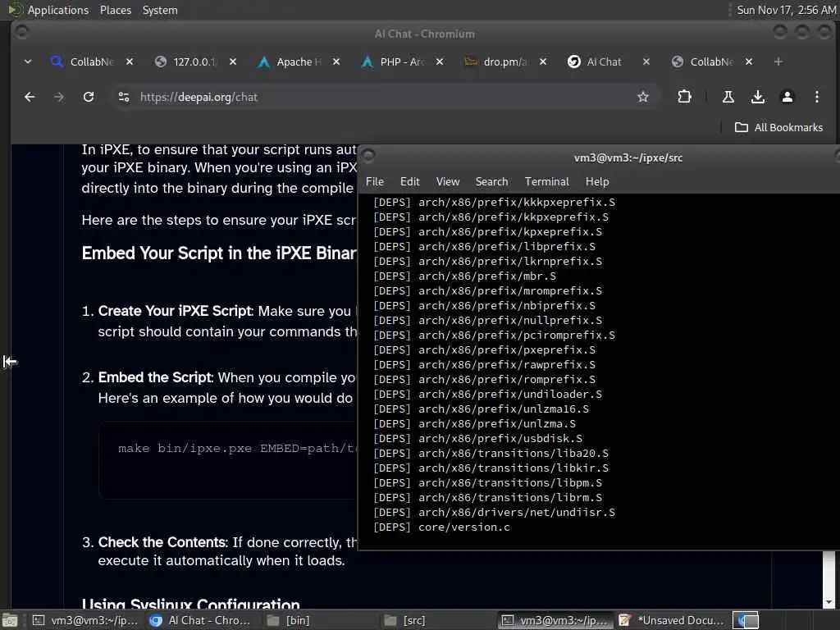Open terminal Edit menu
Image resolution: width=840 pixels, height=630 pixels.
(x=410, y=181)
